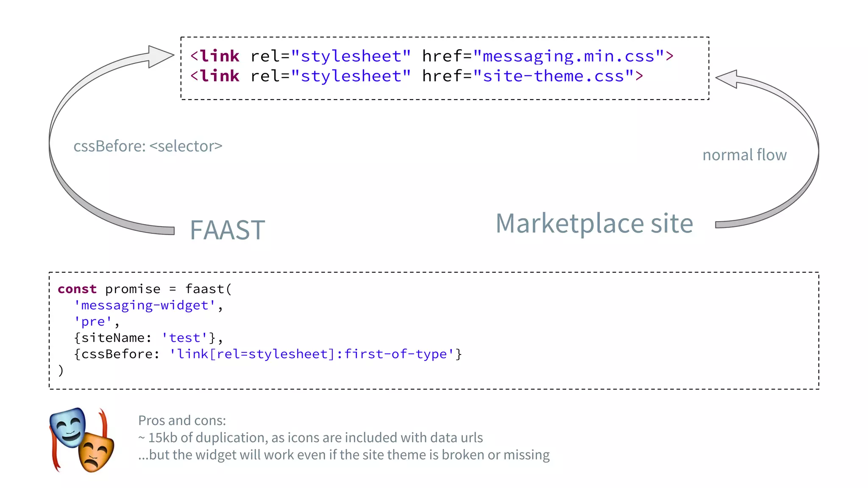Screen dimensions: 868x488
Task: Click the link[rel=stylesheet]:first-of-type selector string
Action: coord(312,354)
